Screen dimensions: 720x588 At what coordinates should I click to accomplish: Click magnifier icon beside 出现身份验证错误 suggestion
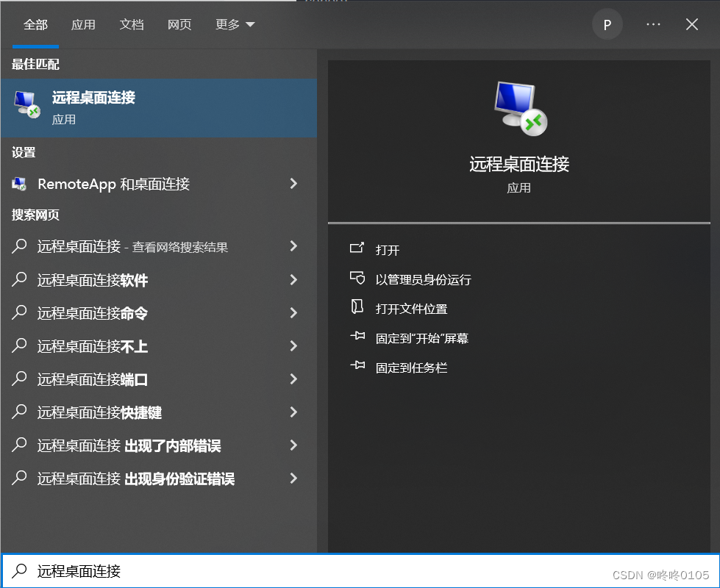[19, 478]
